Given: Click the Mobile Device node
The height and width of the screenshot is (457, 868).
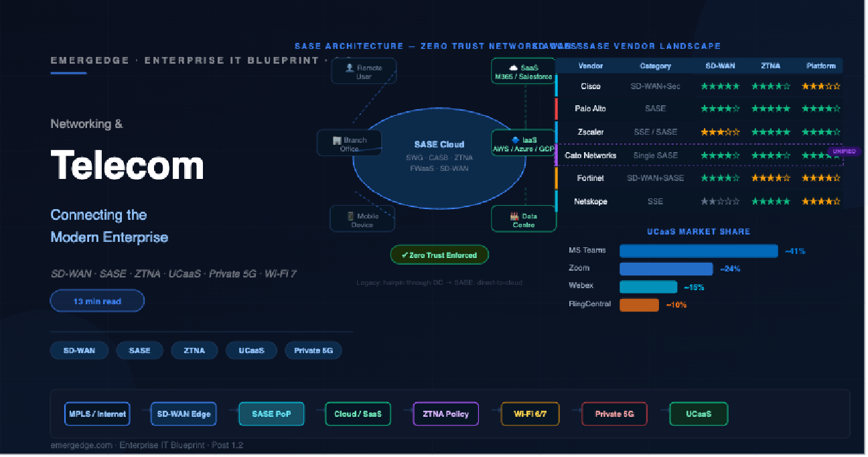Looking at the screenshot, I should click(362, 219).
